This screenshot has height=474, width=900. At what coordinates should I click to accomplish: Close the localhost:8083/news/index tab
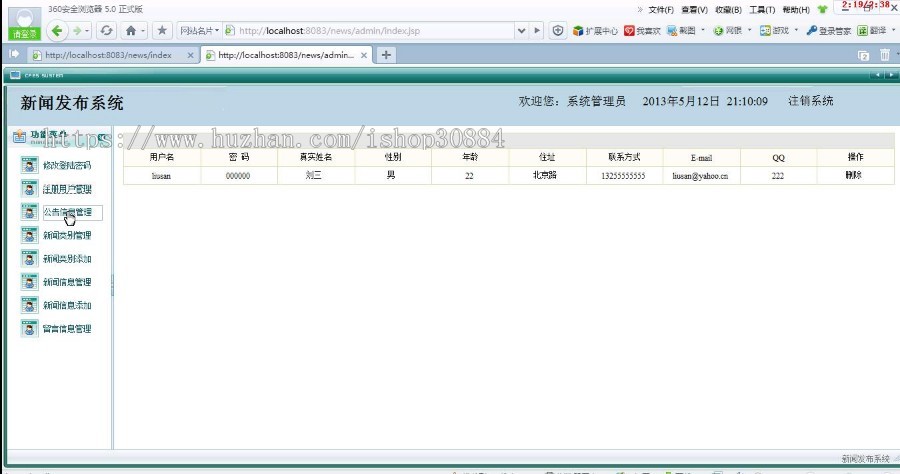coord(191,55)
